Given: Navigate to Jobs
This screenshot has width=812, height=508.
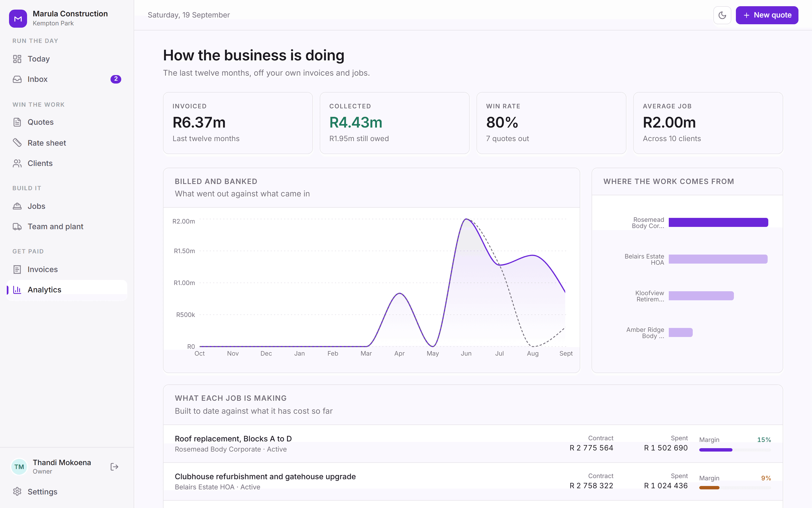Looking at the screenshot, I should point(67,206).
